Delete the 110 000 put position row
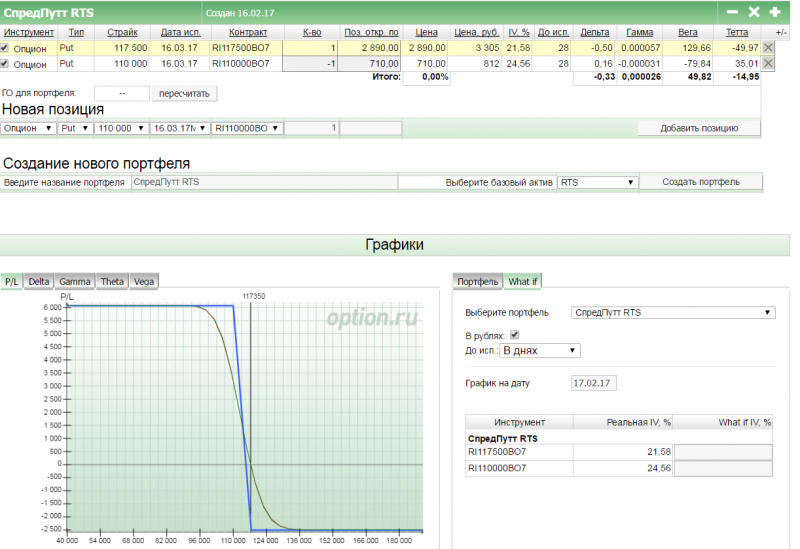This screenshot has width=800, height=549. pos(768,64)
